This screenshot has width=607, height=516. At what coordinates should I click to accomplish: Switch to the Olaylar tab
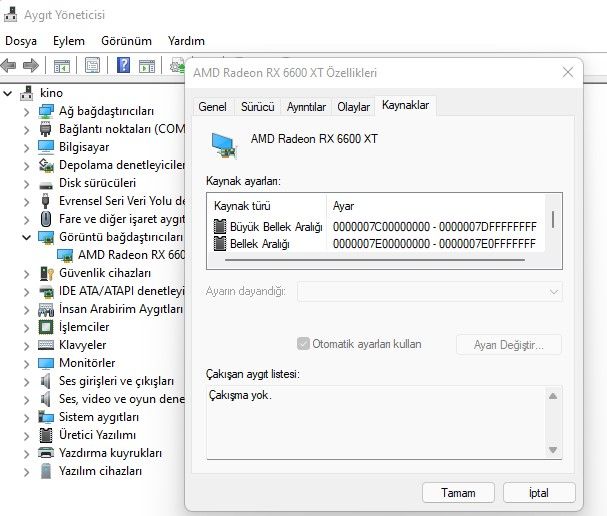353,107
